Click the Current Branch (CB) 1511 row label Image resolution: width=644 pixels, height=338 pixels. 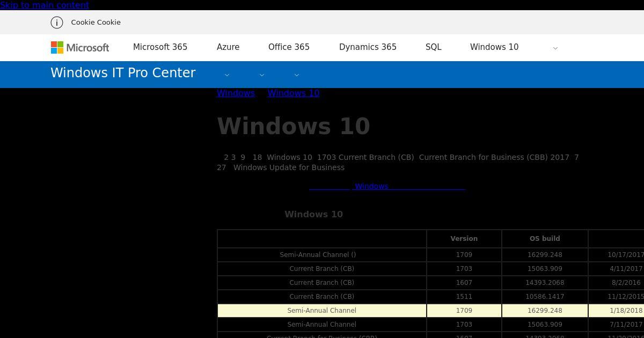click(322, 297)
